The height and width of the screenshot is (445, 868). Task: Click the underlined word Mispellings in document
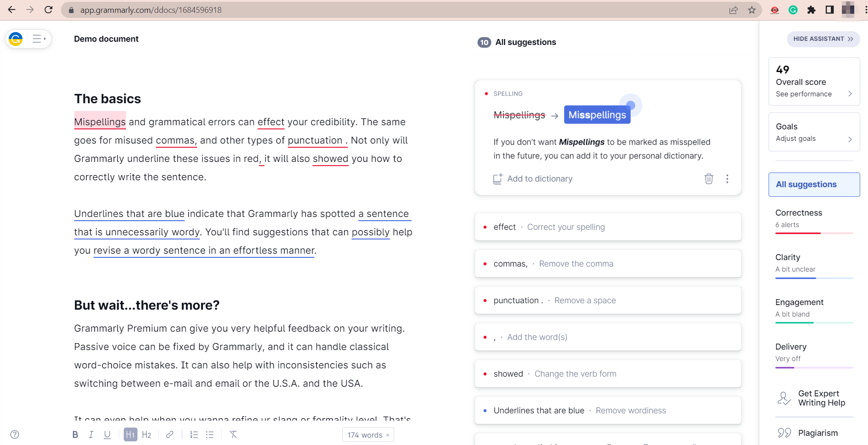[x=100, y=122]
